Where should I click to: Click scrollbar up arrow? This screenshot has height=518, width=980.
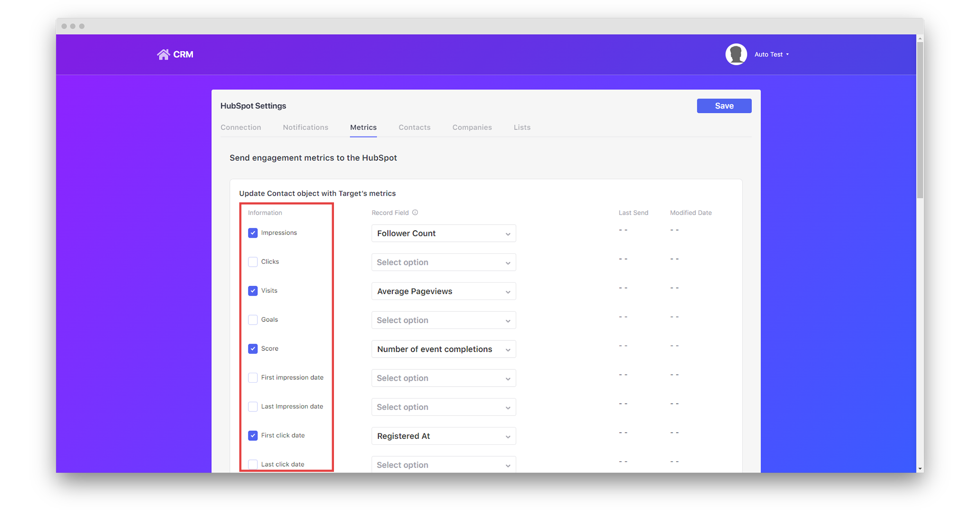tap(920, 38)
